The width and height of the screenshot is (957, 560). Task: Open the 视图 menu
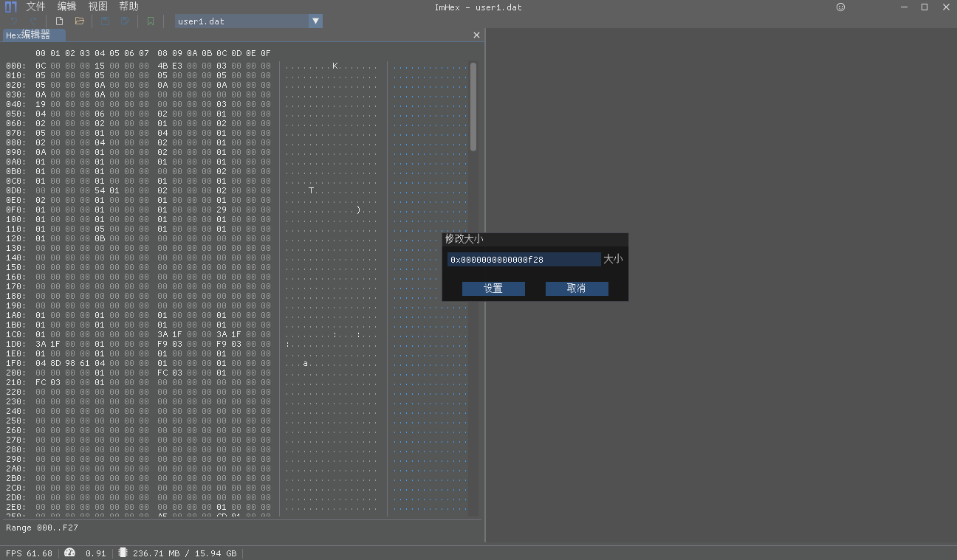(97, 7)
